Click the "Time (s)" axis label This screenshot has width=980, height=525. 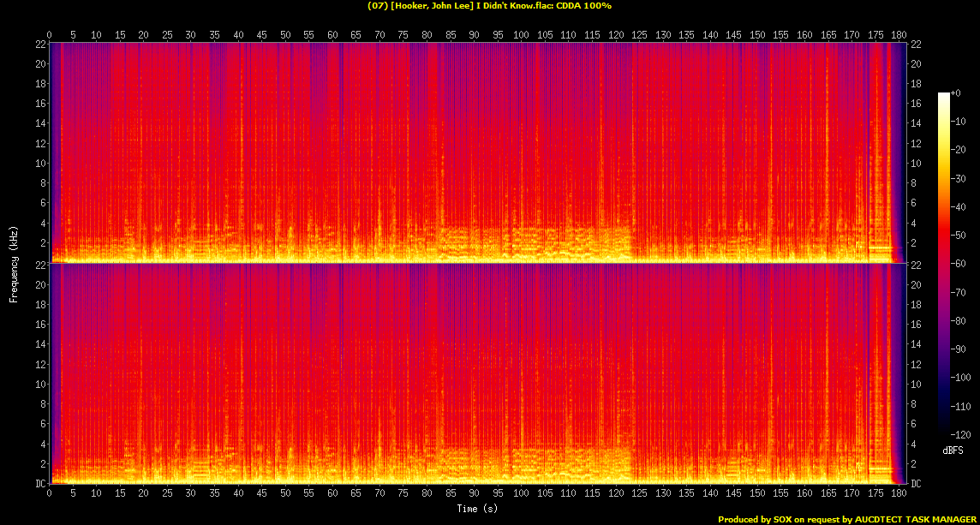pos(477,509)
